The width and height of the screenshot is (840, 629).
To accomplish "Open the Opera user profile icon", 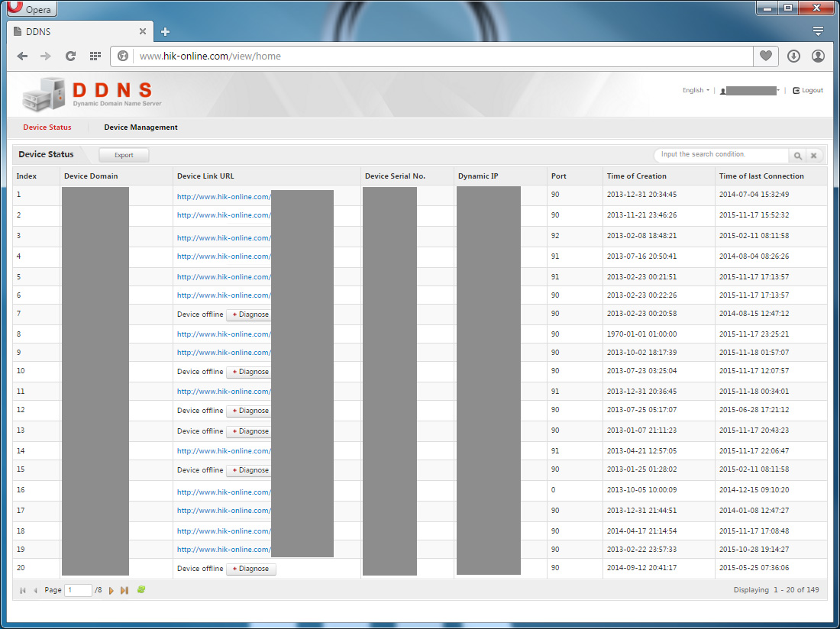I will 818,56.
